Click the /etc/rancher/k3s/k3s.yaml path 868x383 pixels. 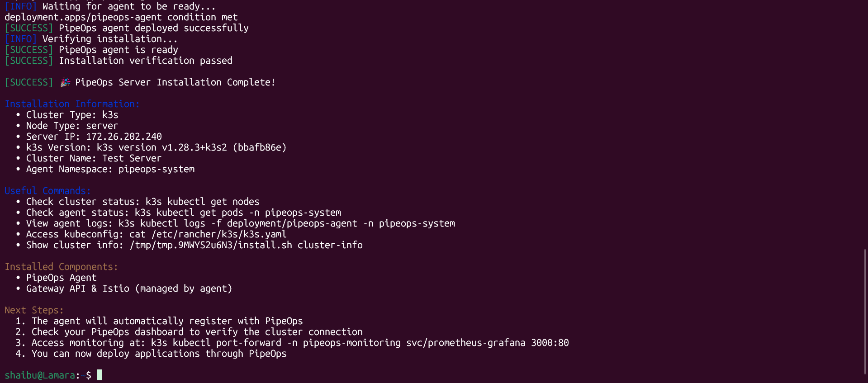[x=219, y=234]
